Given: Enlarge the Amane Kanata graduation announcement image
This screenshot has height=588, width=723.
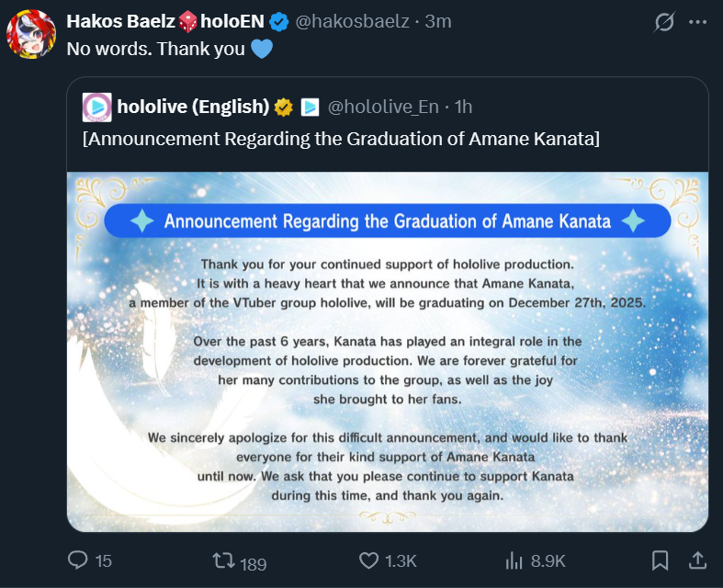Looking at the screenshot, I should click(387, 351).
